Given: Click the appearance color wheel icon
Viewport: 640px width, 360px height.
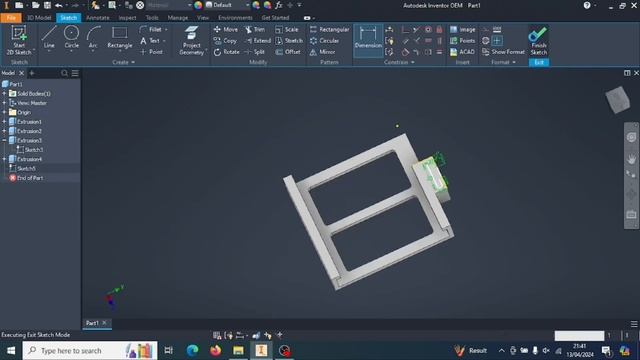Looking at the screenshot, I should tap(198, 5).
